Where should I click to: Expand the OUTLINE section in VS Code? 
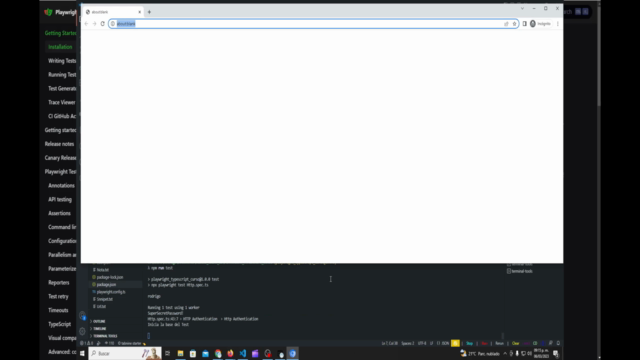[99, 322]
